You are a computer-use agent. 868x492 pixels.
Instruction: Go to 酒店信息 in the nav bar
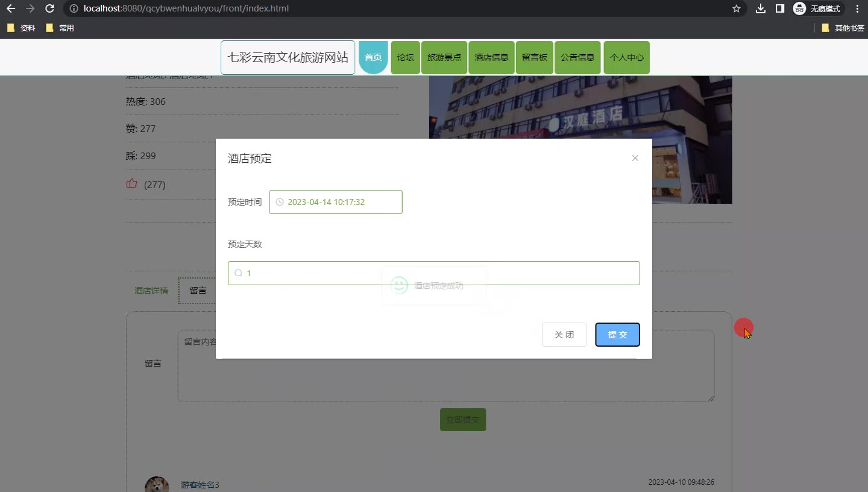491,57
